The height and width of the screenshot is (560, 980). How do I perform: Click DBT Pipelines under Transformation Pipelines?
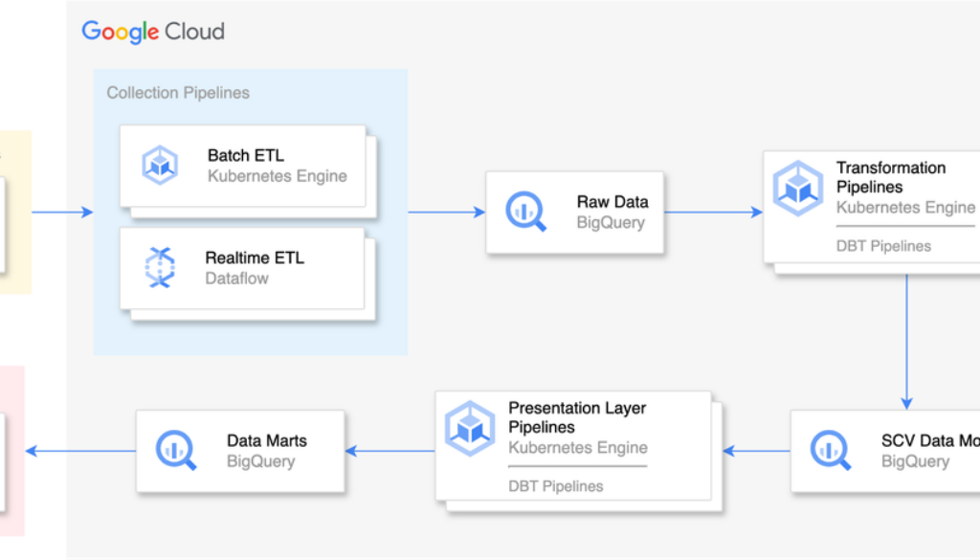pos(883,246)
